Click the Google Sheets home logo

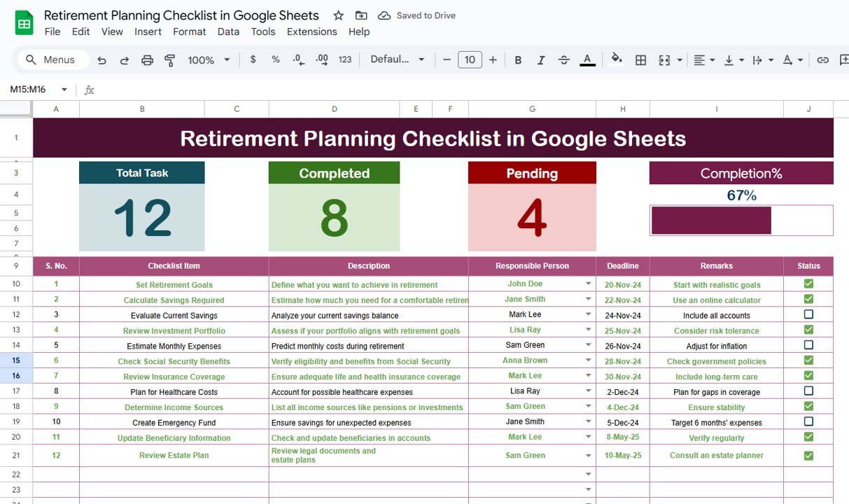[x=24, y=23]
